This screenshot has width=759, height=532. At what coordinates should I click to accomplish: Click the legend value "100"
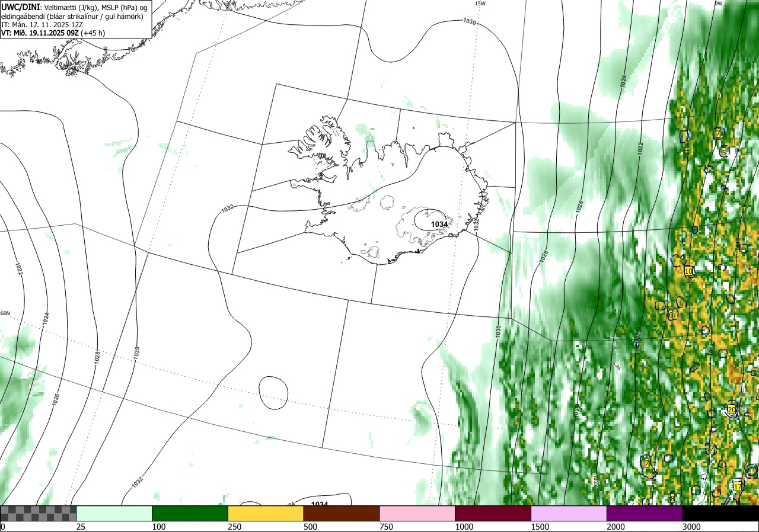[x=160, y=527]
